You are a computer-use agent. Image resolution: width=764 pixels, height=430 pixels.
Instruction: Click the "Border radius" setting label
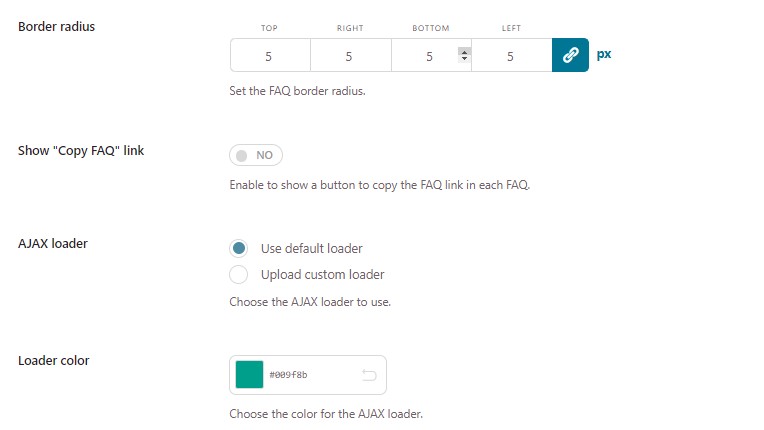point(57,26)
